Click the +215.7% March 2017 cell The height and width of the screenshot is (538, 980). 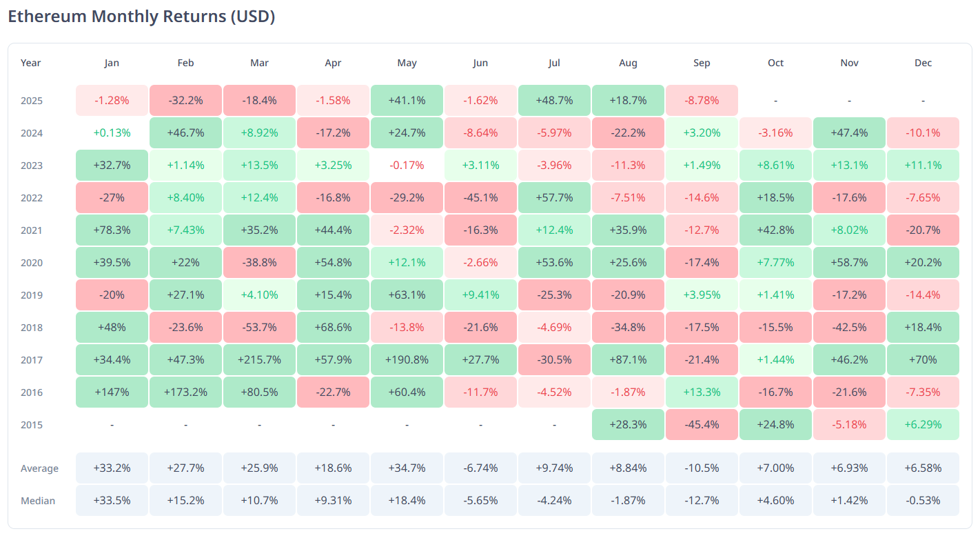(259, 360)
